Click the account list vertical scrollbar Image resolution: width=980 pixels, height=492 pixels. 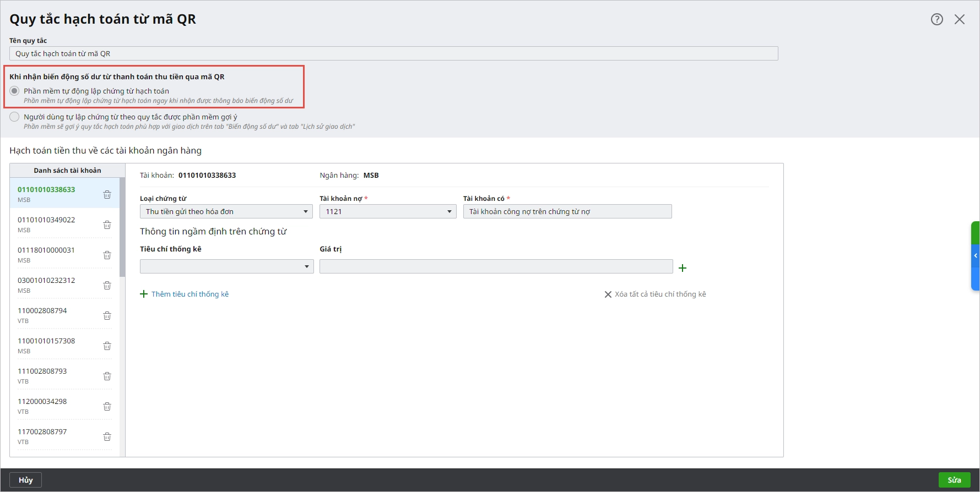(x=122, y=227)
